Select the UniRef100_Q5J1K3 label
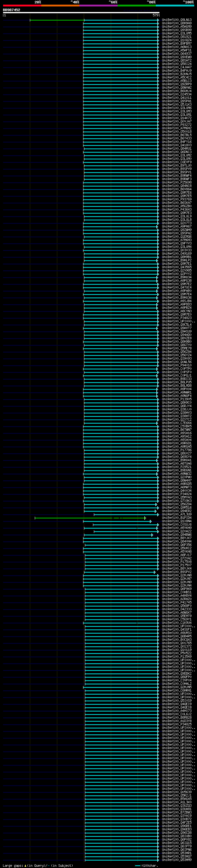The image size is (197, 868). coord(177,104)
